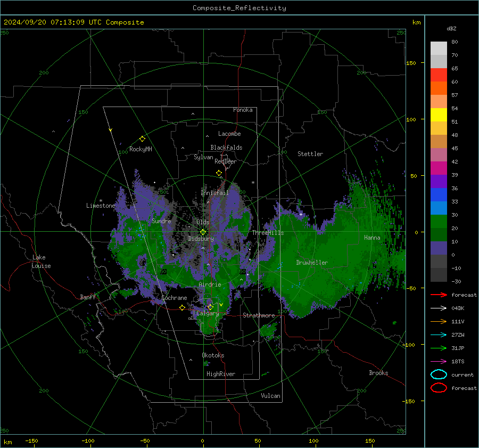Click the Drumheller city label
The width and height of the screenshot is (479, 448).
(x=312, y=263)
